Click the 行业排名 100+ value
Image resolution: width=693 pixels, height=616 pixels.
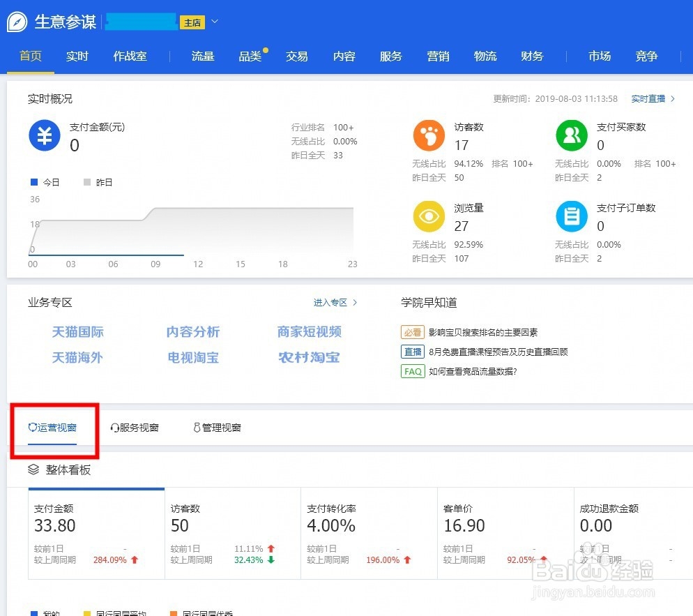[x=344, y=128]
